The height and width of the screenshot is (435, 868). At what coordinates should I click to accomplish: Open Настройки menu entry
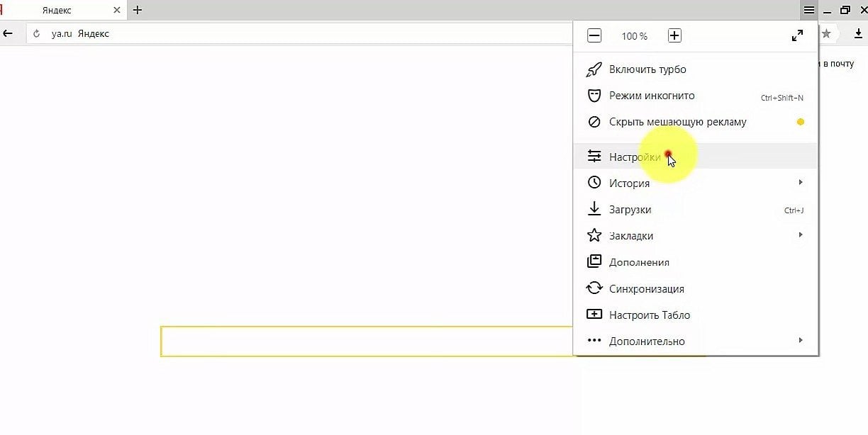click(695, 157)
